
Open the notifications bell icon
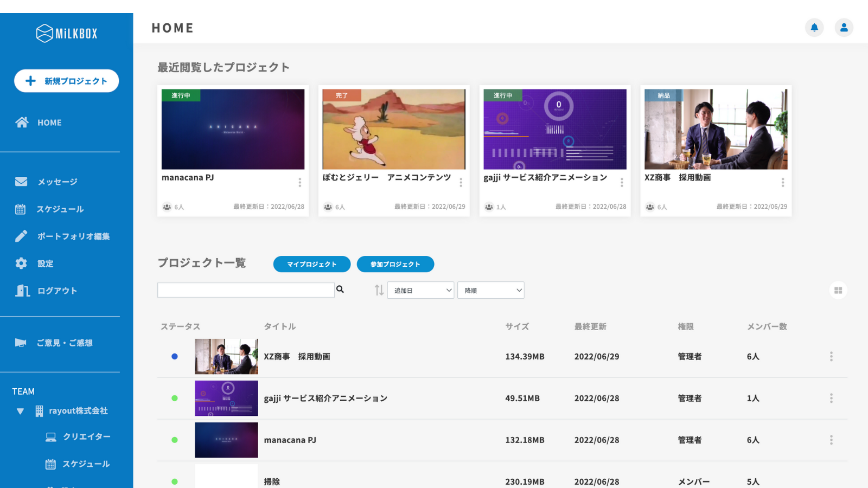(814, 28)
